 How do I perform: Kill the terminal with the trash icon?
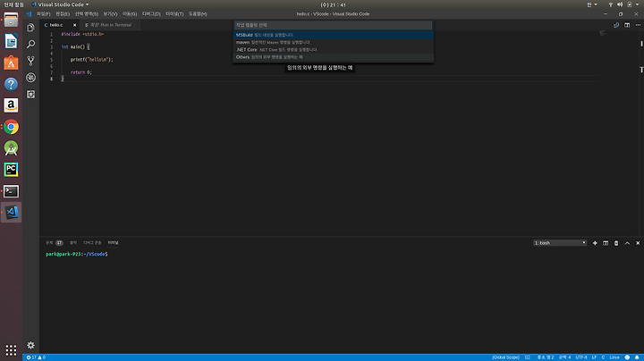[616, 243]
